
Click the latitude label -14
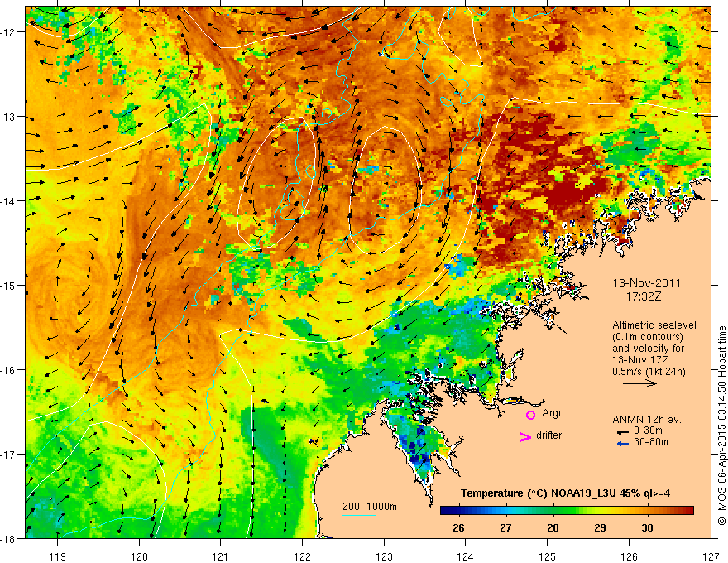(9, 201)
